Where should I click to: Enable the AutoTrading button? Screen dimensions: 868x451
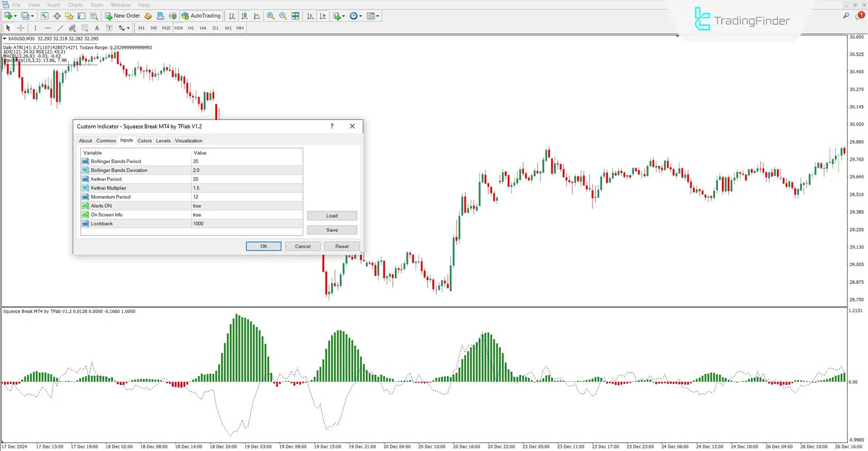click(201, 16)
